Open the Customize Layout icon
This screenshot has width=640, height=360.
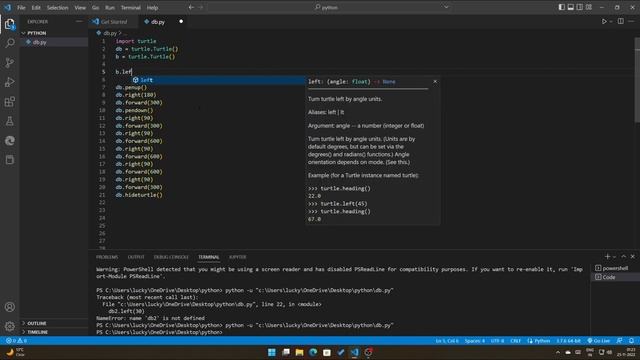coord(589,7)
